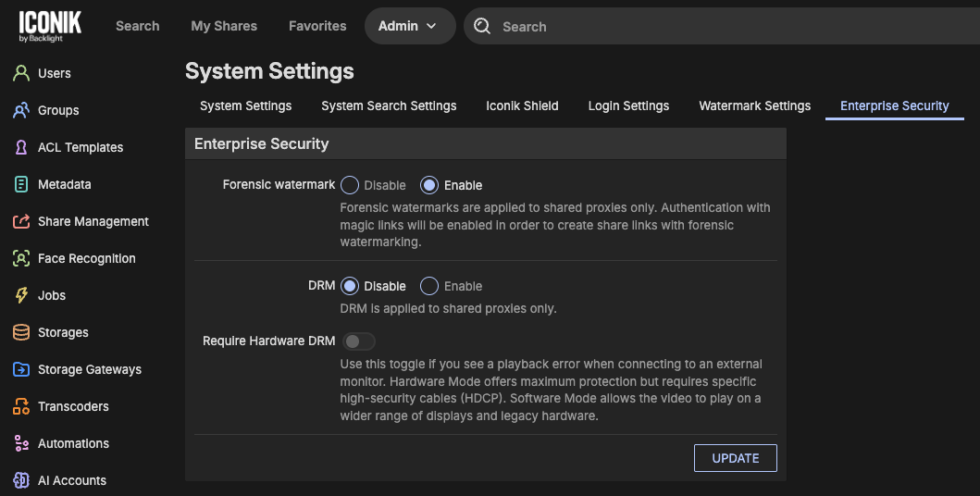Image resolution: width=980 pixels, height=496 pixels.
Task: Click the Face Recognition scan icon
Action: pos(21,258)
